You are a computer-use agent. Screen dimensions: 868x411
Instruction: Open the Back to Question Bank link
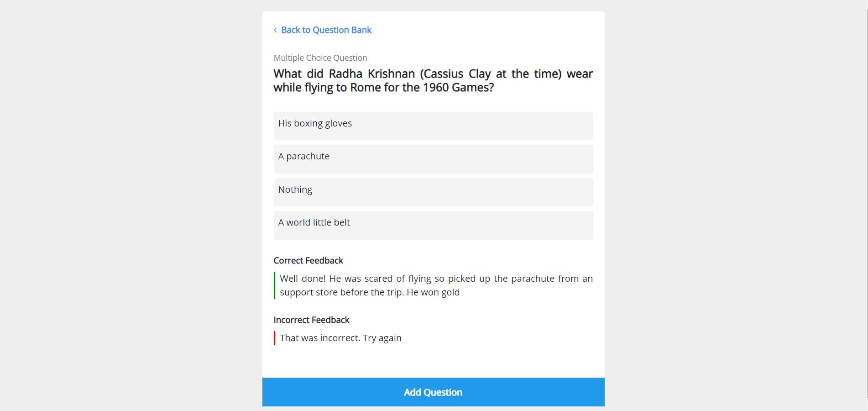click(x=326, y=30)
